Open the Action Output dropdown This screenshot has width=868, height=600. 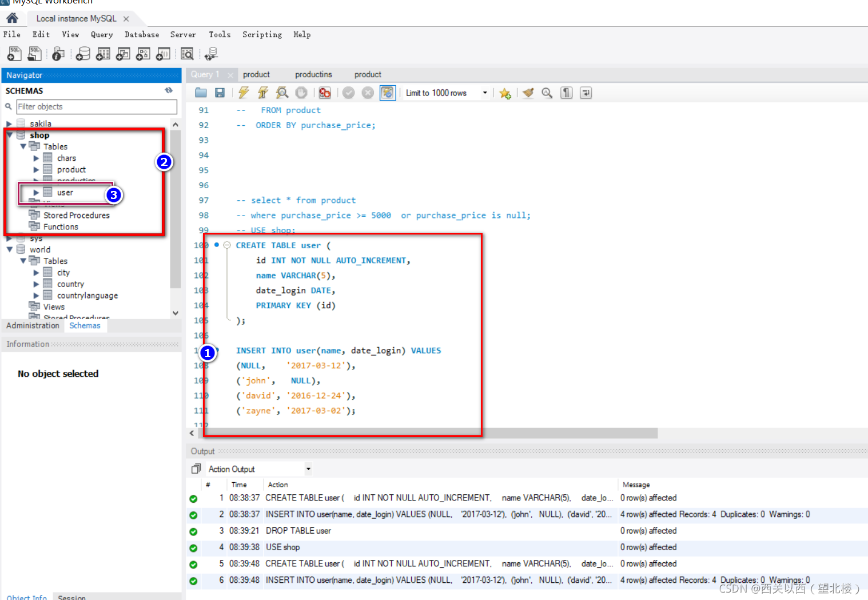pos(308,469)
